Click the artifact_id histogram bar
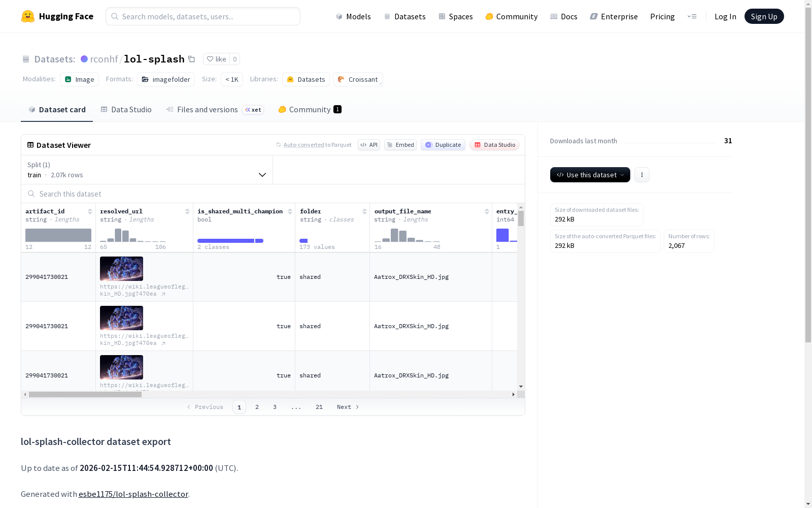The image size is (812, 508). tap(58, 235)
